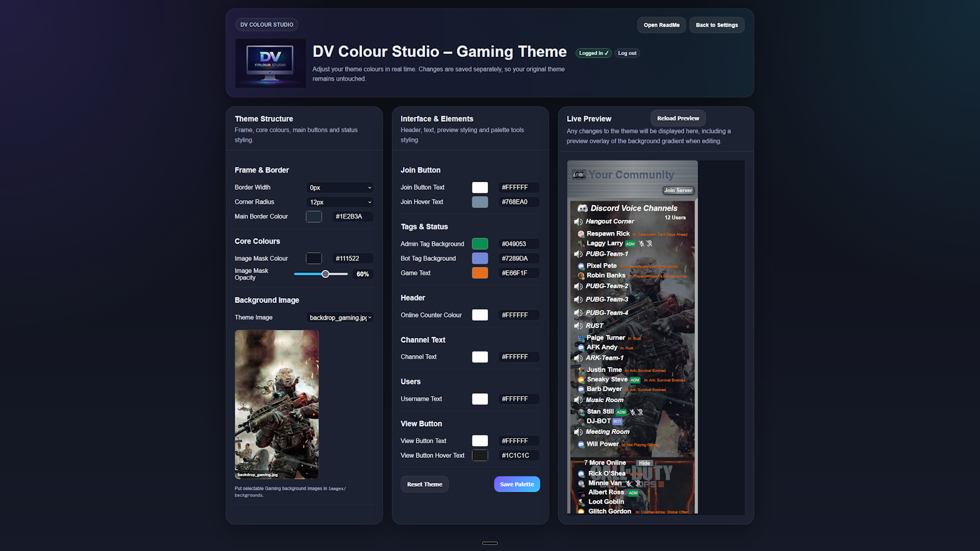Click the DV COLOUR STUDIO pill label
The width and height of the screenshot is (980, 551).
[x=266, y=25]
